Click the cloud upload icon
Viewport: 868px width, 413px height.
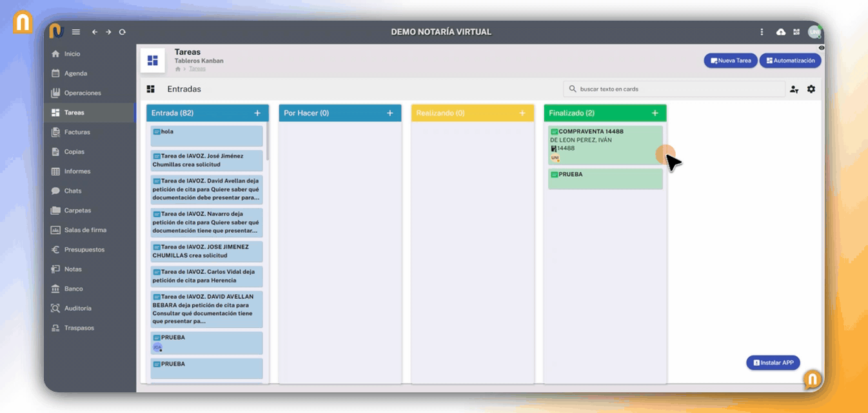(x=781, y=32)
